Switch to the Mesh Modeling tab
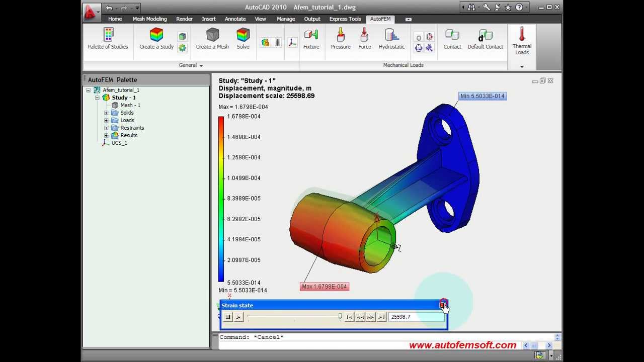 [x=149, y=19]
